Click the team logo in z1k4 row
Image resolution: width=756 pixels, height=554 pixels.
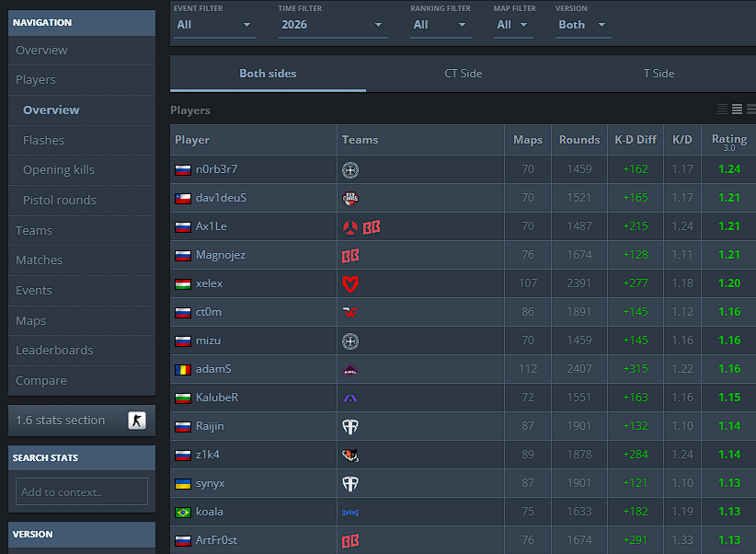(350, 455)
